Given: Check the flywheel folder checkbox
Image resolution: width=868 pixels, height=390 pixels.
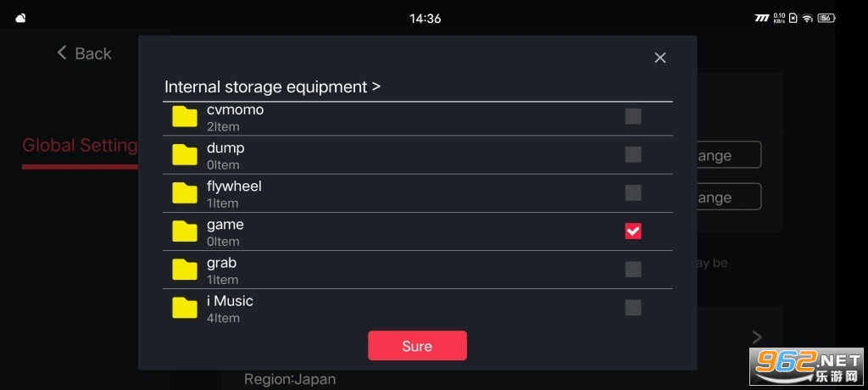Looking at the screenshot, I should click(633, 192).
